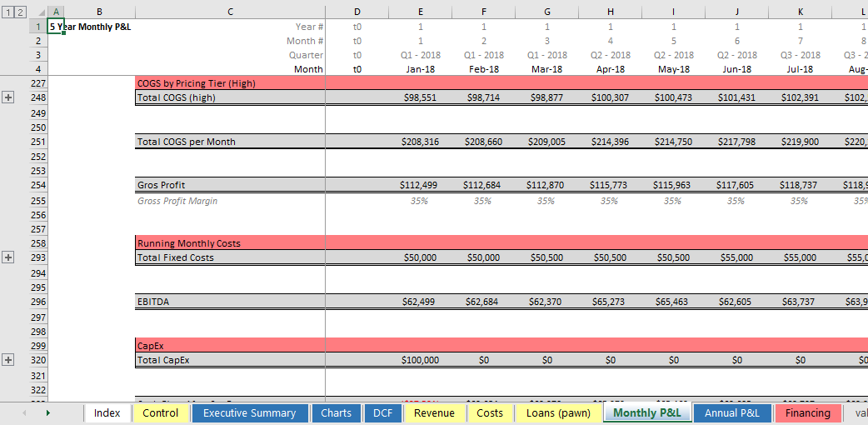Click the Jan-18 EBITDA value $62,499

pos(420,302)
